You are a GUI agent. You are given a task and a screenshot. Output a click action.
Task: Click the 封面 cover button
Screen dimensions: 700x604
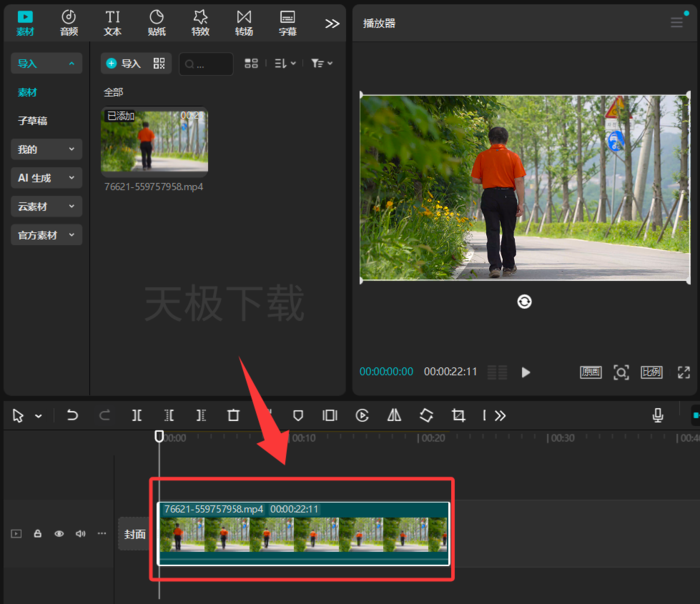pyautogui.click(x=134, y=534)
